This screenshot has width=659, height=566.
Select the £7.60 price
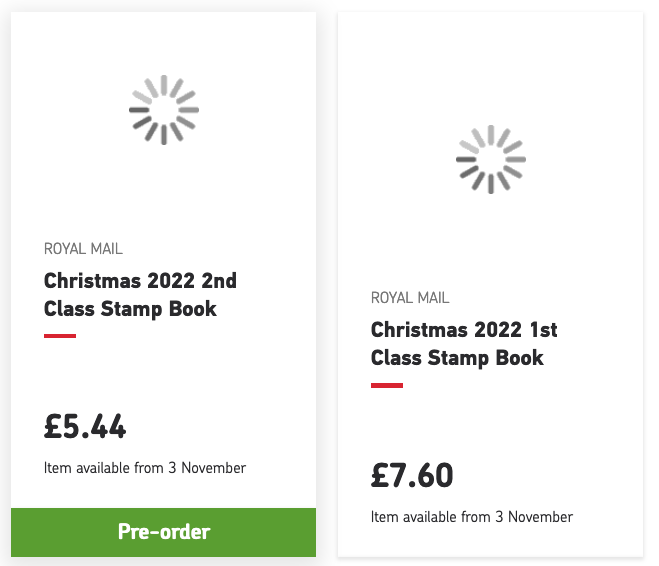(x=412, y=476)
